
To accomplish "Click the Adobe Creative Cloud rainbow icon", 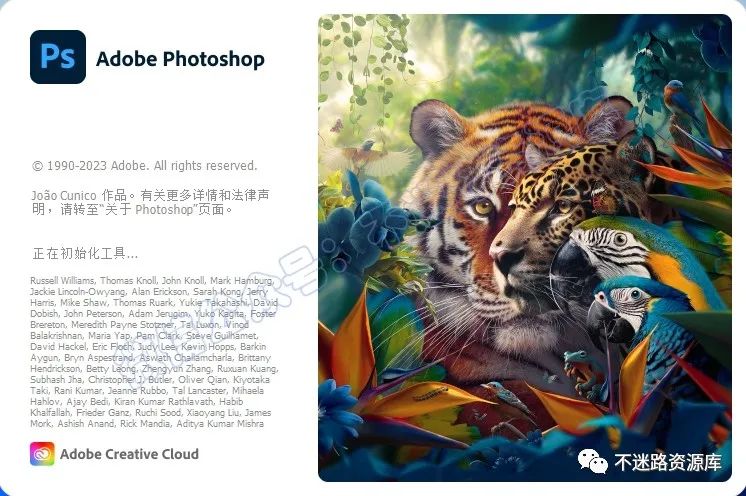I will click(42, 454).
